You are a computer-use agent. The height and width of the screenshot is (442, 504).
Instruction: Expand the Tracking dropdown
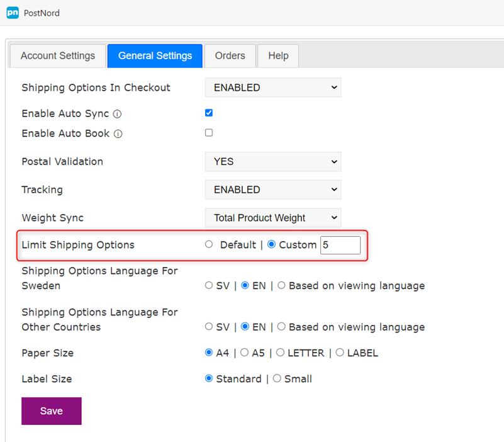click(273, 190)
